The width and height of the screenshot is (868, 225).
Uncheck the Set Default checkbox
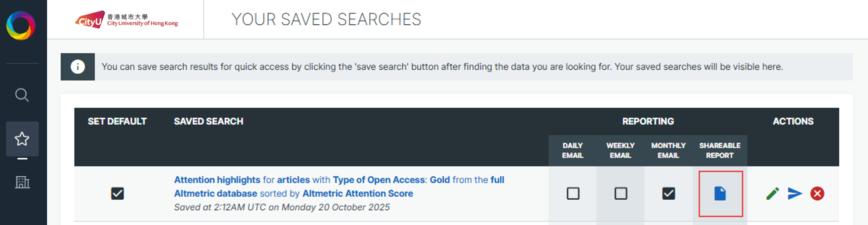(117, 194)
